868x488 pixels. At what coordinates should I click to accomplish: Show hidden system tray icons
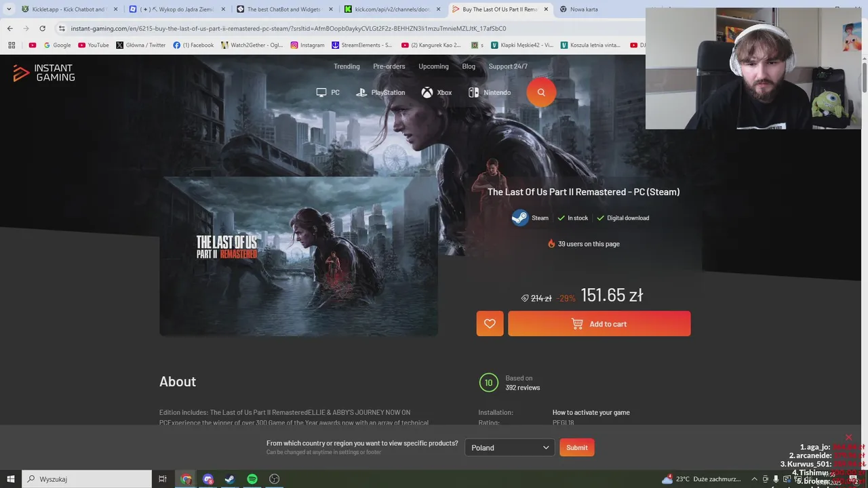754,479
